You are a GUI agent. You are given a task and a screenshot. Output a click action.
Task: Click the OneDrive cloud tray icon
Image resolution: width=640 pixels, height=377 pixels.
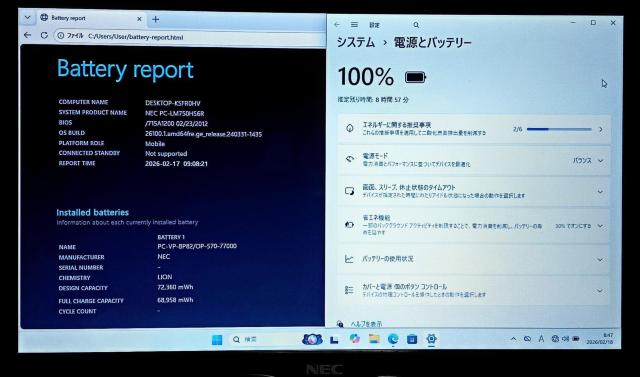(x=527, y=339)
